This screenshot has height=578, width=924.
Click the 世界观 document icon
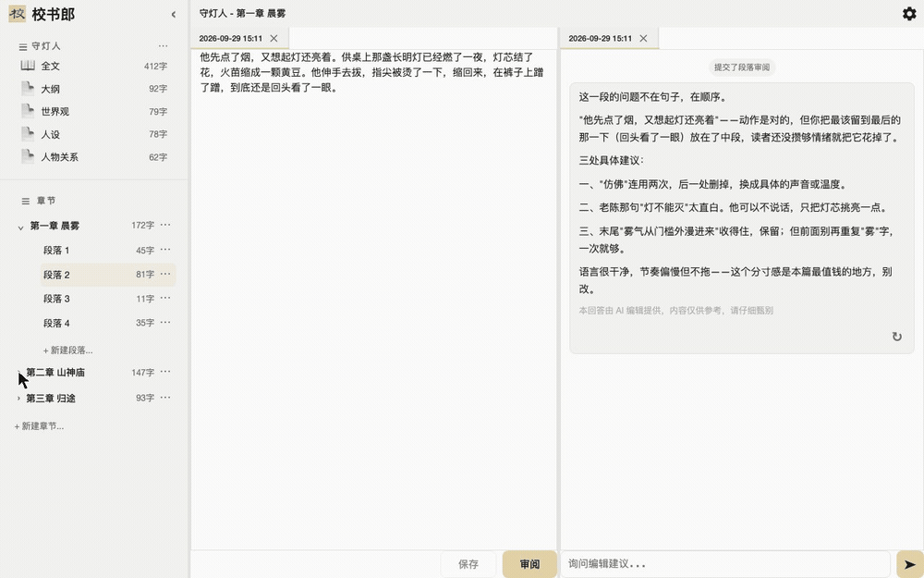click(28, 111)
